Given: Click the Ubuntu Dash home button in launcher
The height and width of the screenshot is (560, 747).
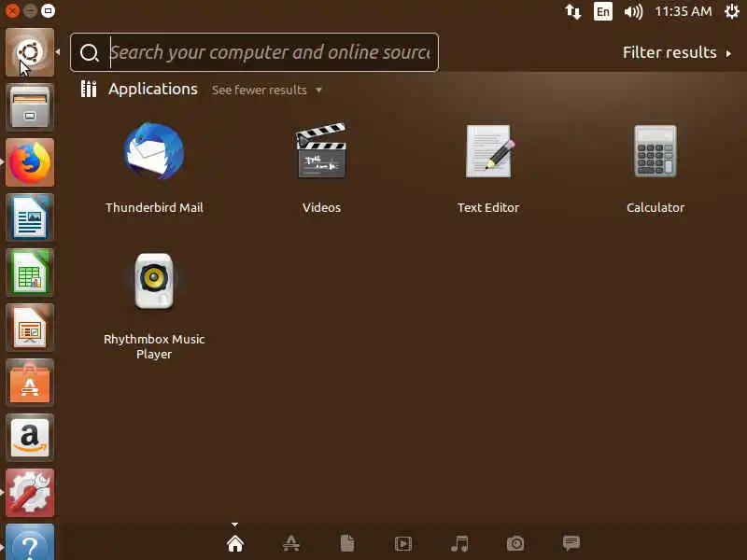Looking at the screenshot, I should point(30,52).
